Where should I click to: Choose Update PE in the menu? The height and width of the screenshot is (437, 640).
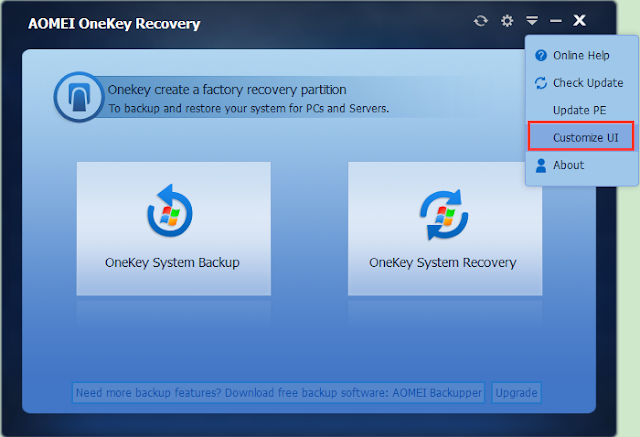pyautogui.click(x=582, y=110)
